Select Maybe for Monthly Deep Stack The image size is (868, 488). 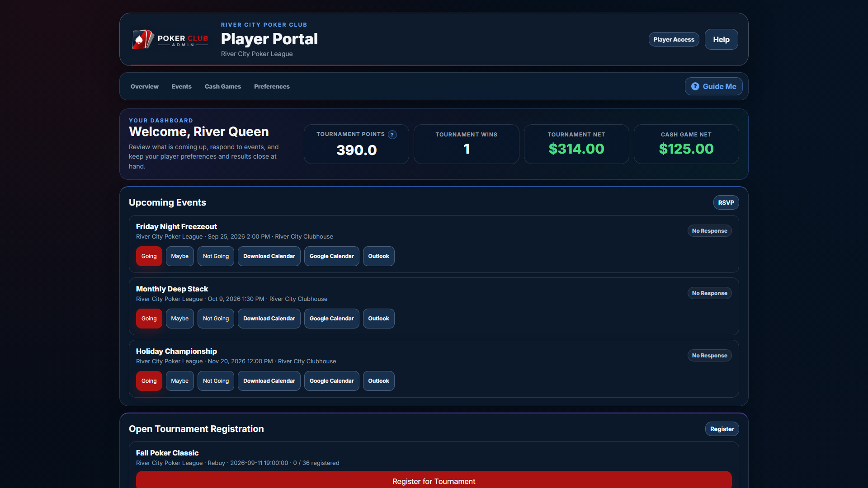(180, 319)
